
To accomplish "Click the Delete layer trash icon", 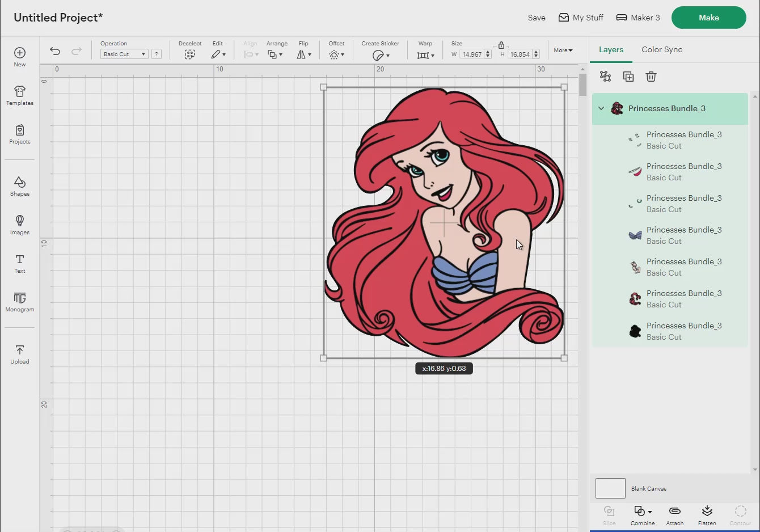I will click(x=651, y=77).
